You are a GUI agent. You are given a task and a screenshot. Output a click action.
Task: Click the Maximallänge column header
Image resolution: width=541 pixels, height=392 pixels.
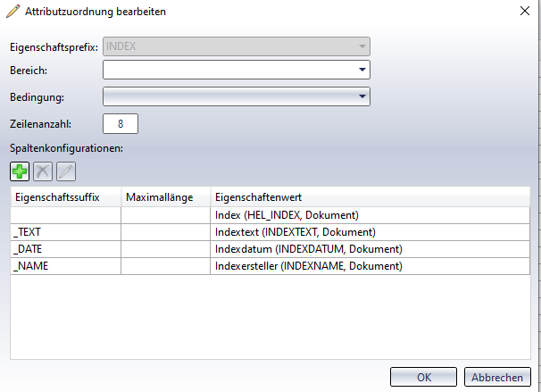[x=166, y=196]
